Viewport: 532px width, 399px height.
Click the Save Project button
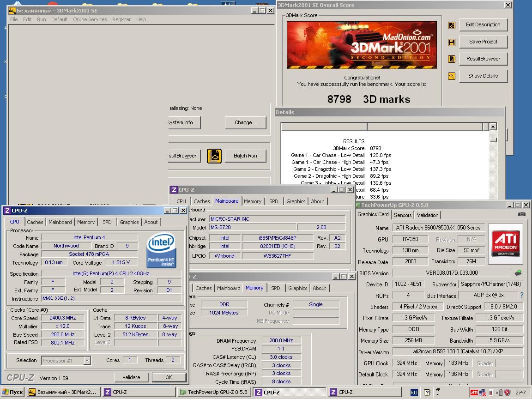click(x=483, y=42)
